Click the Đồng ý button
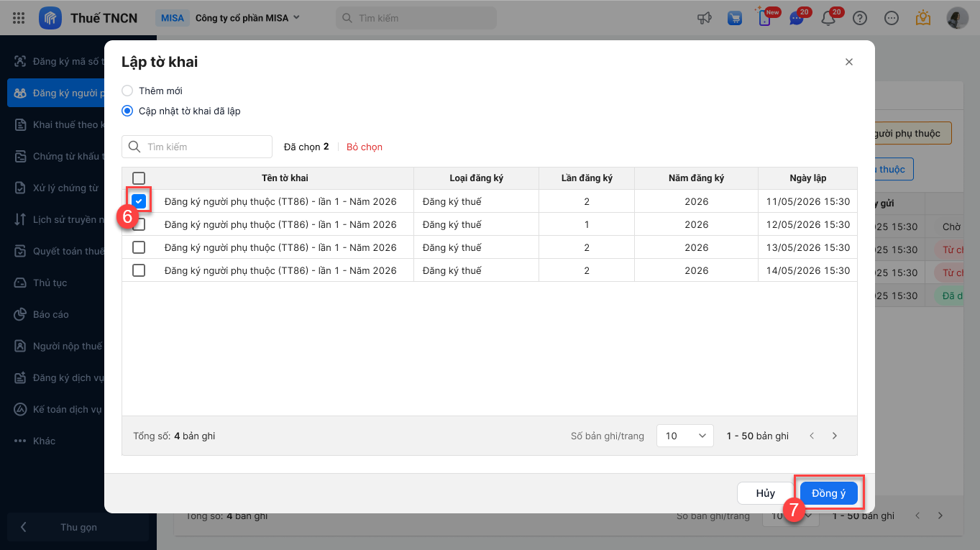Viewport: 980px width, 550px height. coord(828,493)
